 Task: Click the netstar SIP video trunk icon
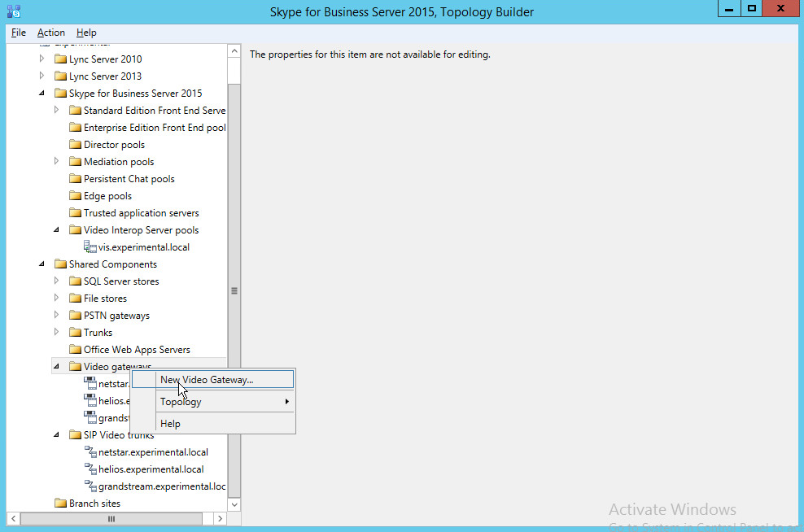pyautogui.click(x=90, y=452)
